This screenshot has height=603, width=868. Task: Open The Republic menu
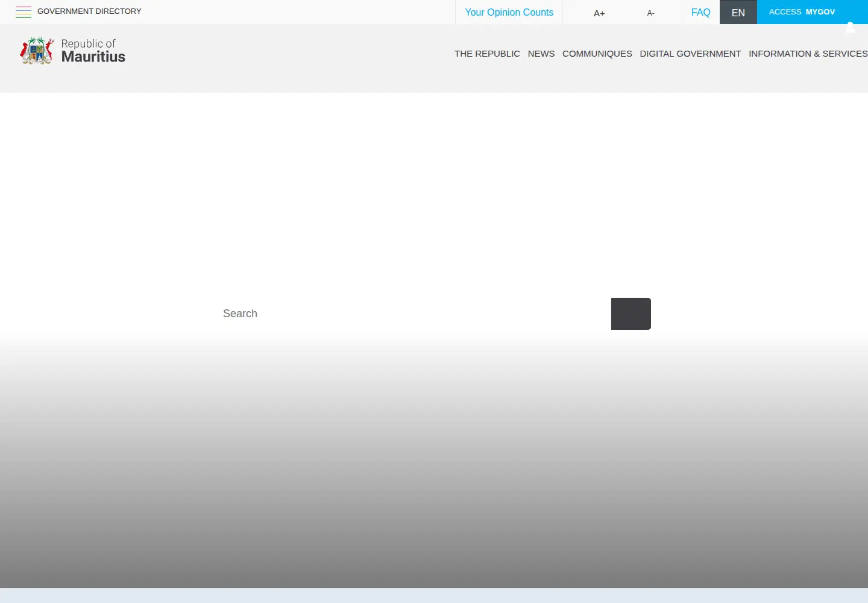coord(487,54)
